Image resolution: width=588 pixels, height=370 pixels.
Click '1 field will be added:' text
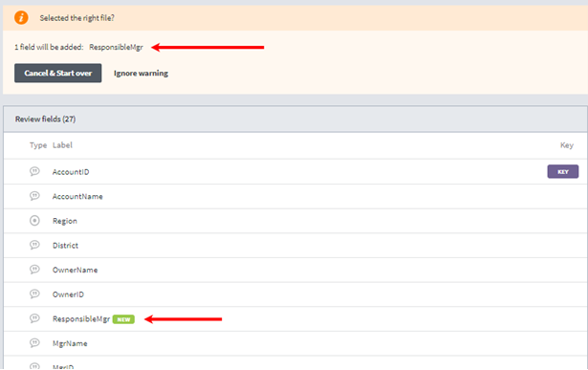(x=49, y=47)
